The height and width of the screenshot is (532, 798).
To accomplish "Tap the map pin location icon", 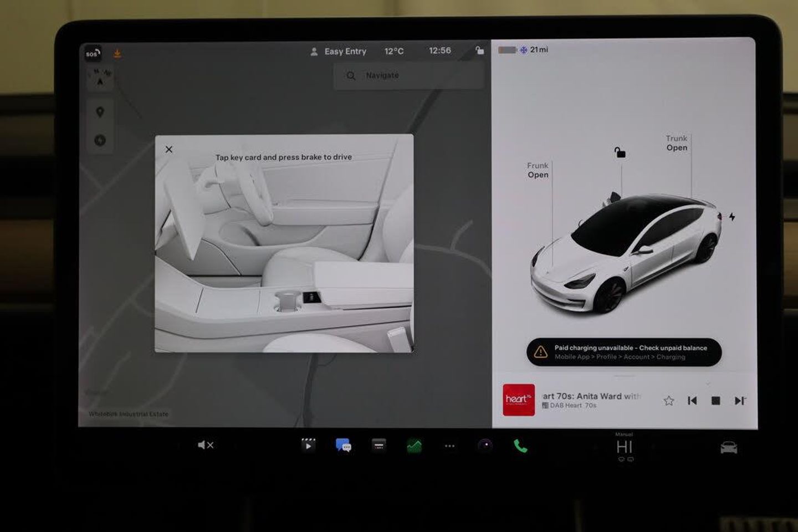I will point(100,112).
